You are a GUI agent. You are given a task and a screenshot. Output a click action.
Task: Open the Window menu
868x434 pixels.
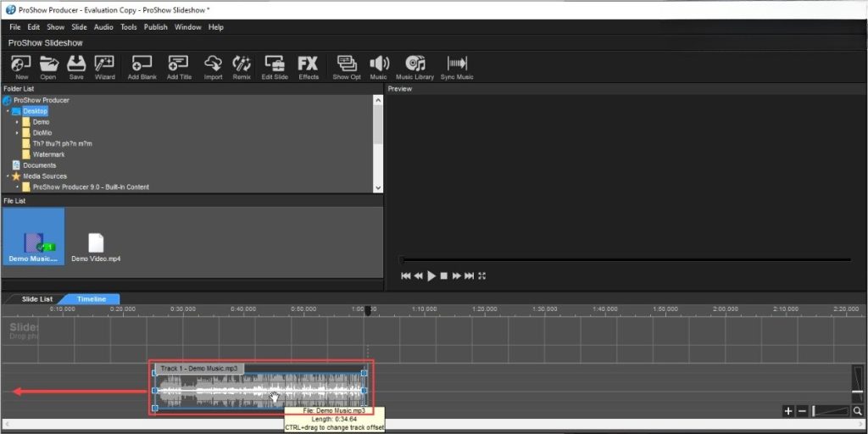coord(187,26)
